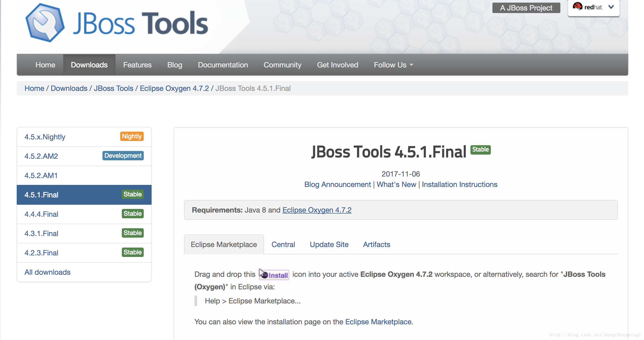Click Eclipse Oxygen 4.7.2 breadcrumb link
Viewport: 644px width, 340px height.
click(174, 88)
